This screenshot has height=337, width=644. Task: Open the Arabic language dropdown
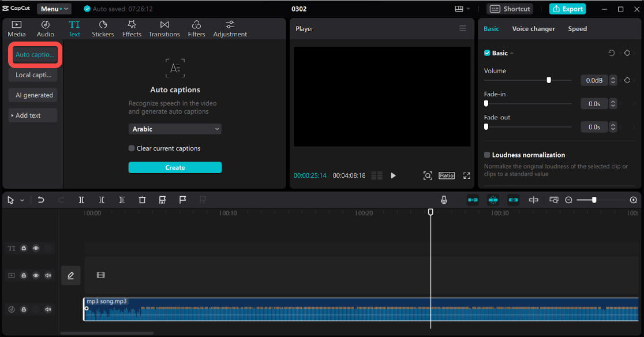175,129
